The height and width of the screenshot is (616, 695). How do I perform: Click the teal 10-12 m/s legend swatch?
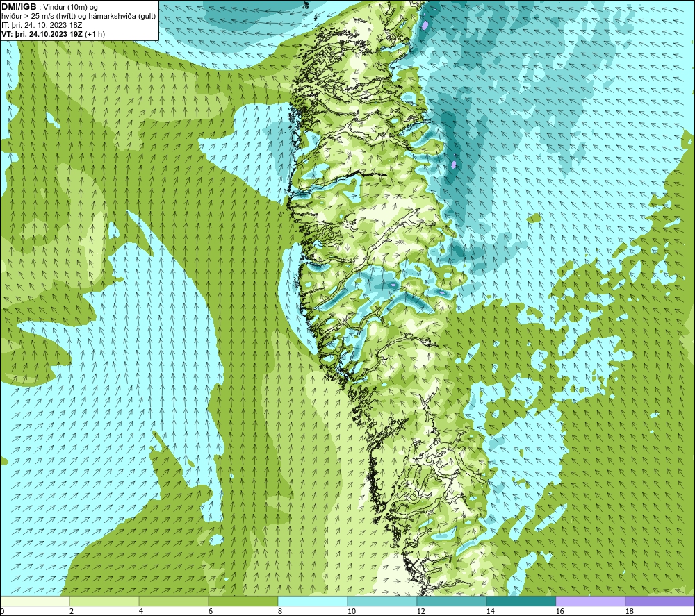click(x=382, y=601)
